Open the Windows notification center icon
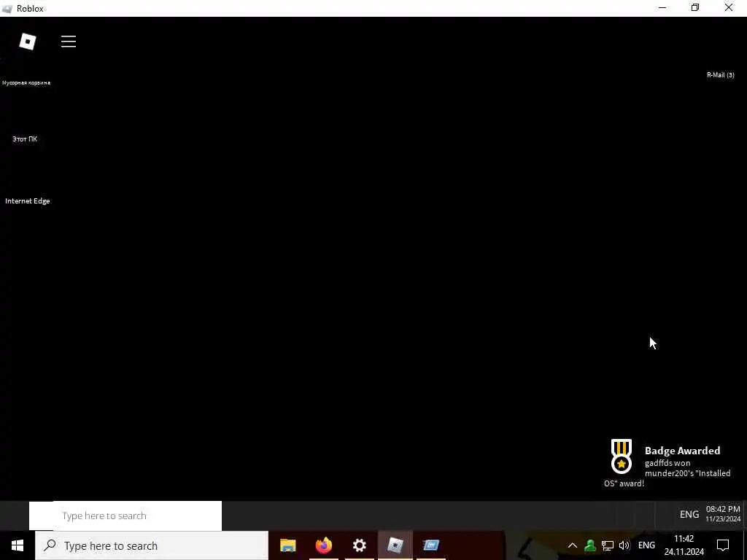The image size is (747, 560). point(723,545)
